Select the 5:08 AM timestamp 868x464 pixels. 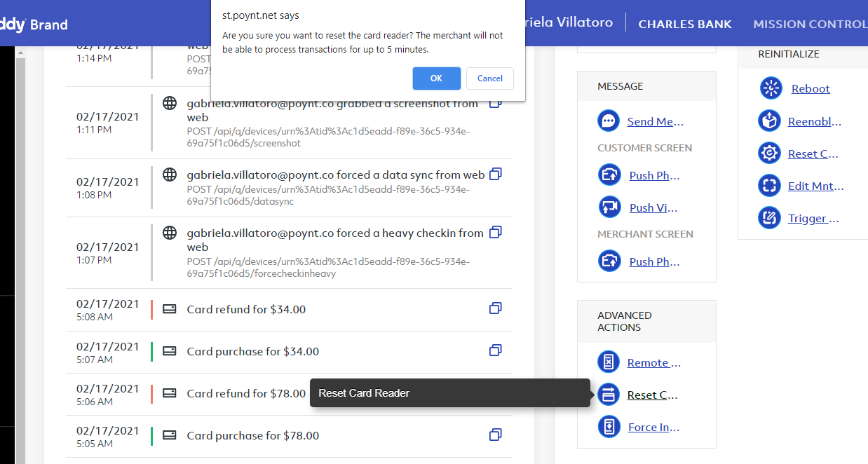click(x=95, y=317)
